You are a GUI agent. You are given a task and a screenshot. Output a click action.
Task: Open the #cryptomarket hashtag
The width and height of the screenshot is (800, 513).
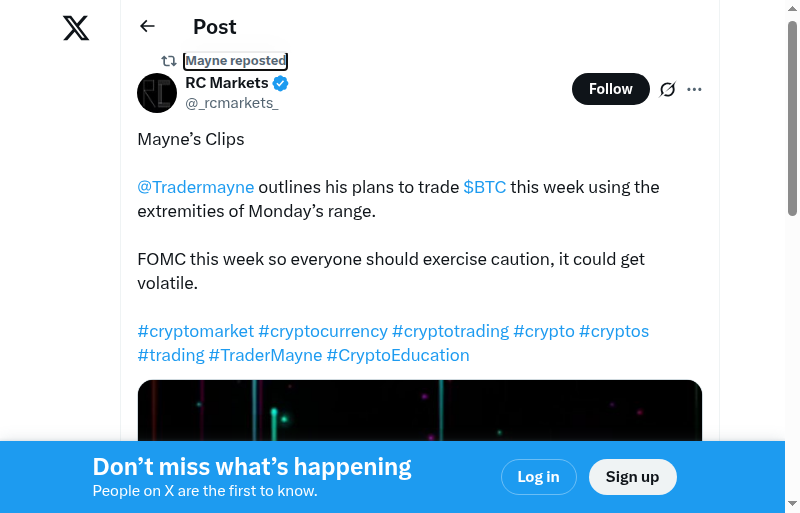[x=196, y=331]
